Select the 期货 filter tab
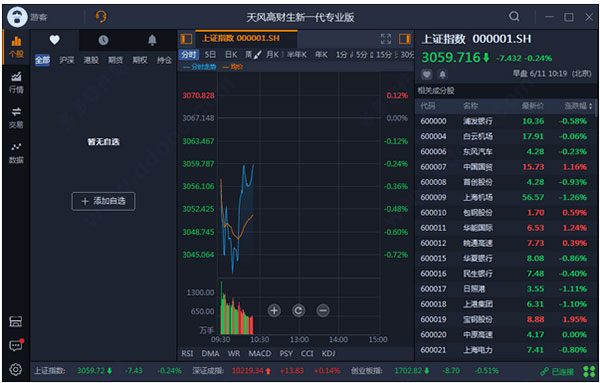 116,60
